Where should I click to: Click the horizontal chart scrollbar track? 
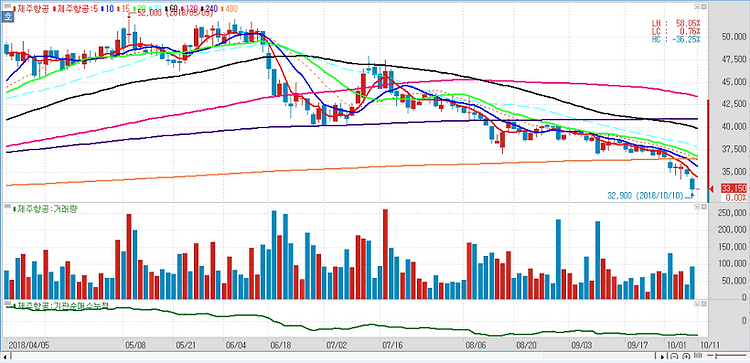point(334,357)
